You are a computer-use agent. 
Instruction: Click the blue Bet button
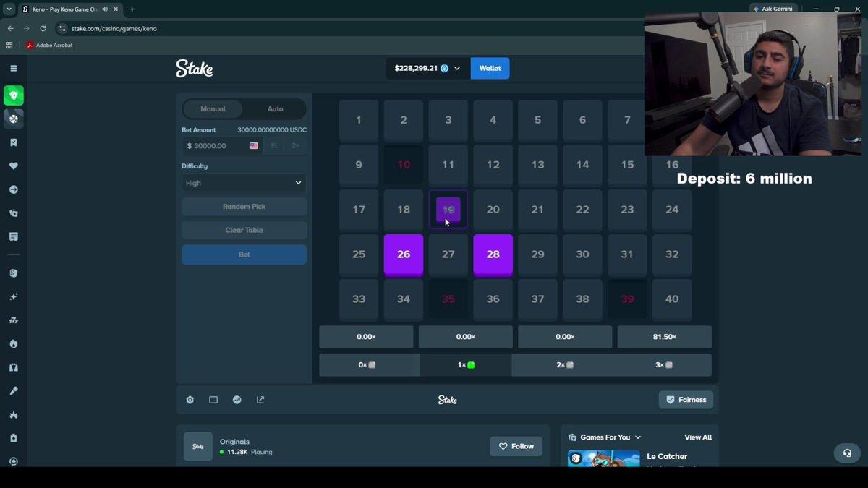(x=244, y=254)
